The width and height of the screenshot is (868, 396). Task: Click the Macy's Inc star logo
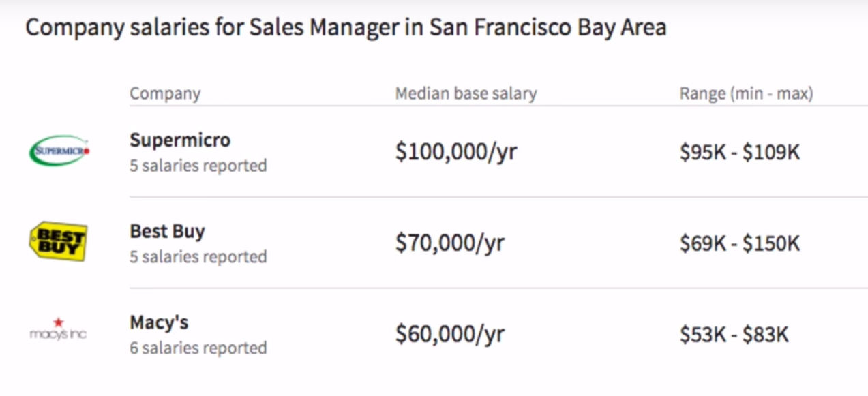coord(58,329)
